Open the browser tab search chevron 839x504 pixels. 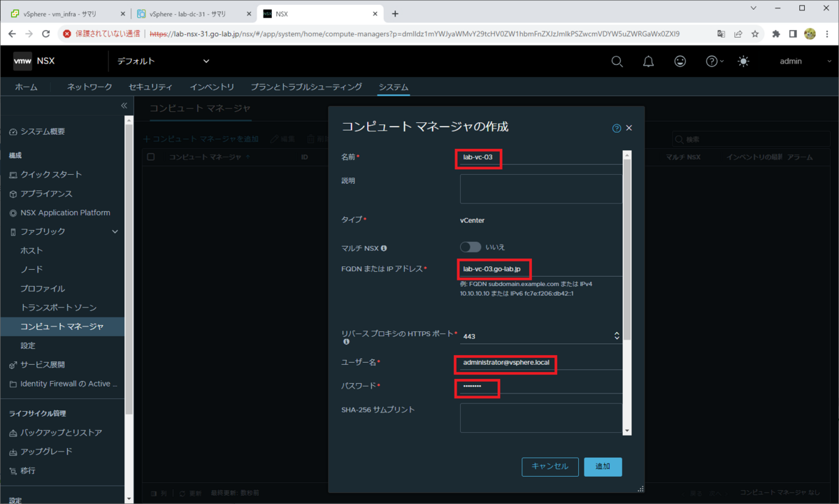pyautogui.click(x=753, y=8)
